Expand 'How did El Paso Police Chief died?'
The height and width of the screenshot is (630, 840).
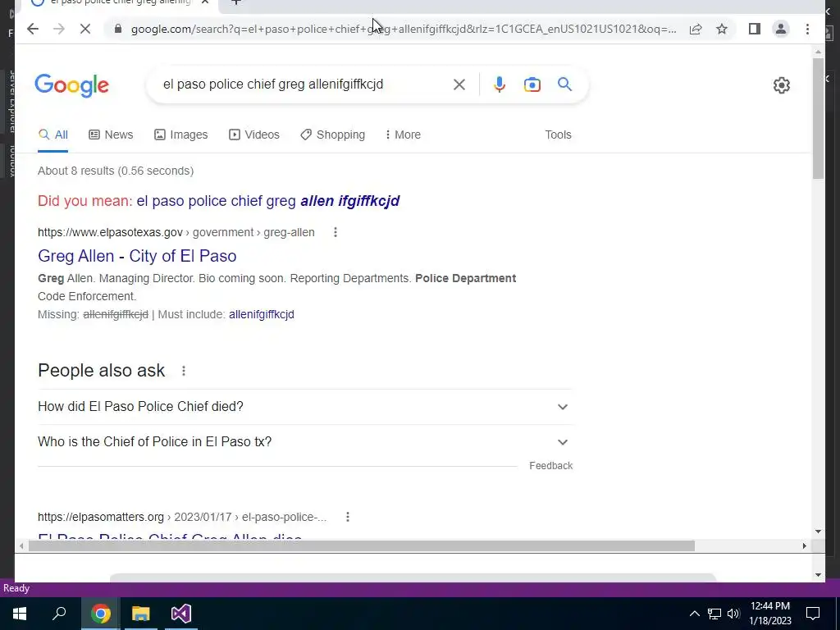click(x=305, y=407)
